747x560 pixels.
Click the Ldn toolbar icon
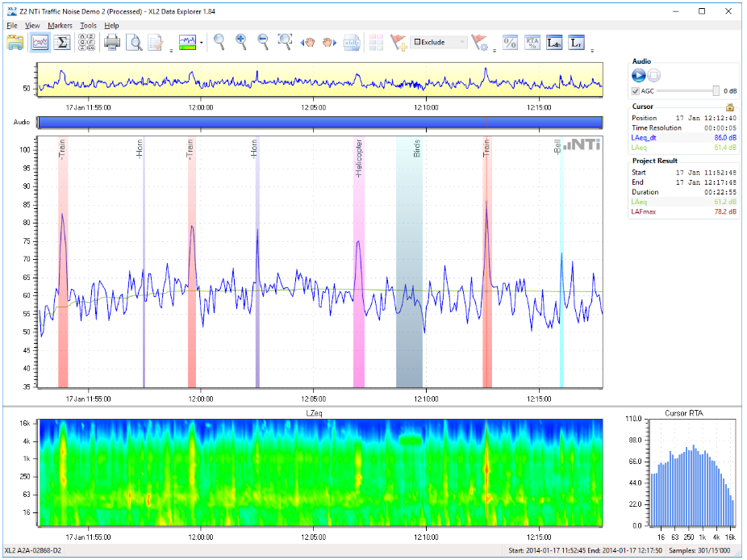tap(554, 43)
